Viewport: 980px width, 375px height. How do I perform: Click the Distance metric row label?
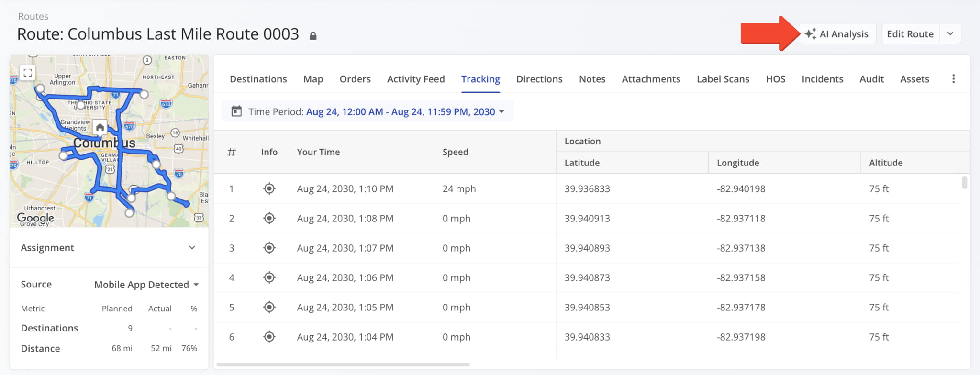pos(40,348)
